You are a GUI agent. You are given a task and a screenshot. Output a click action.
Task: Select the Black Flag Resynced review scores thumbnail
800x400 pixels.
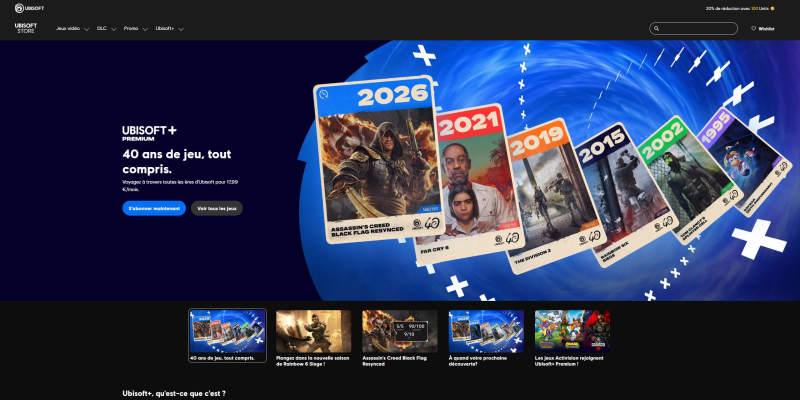399,331
